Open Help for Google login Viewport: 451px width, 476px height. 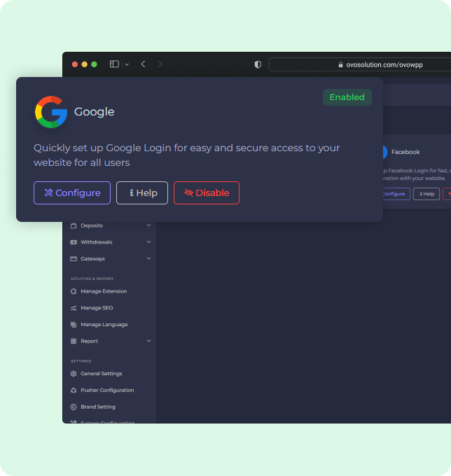[142, 193]
